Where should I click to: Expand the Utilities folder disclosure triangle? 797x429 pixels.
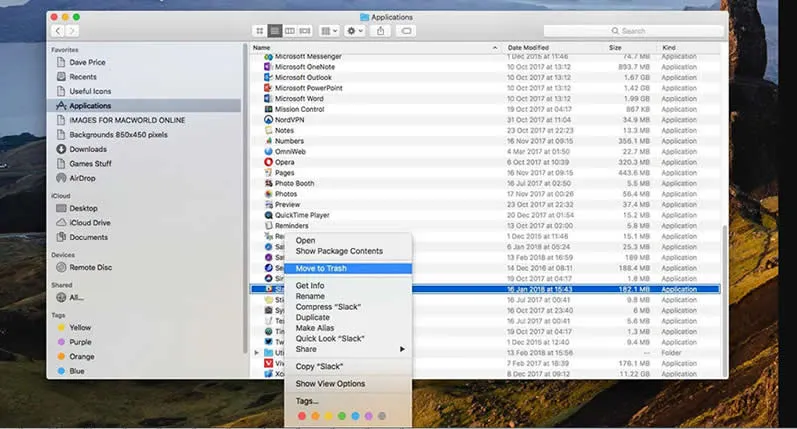[257, 353]
